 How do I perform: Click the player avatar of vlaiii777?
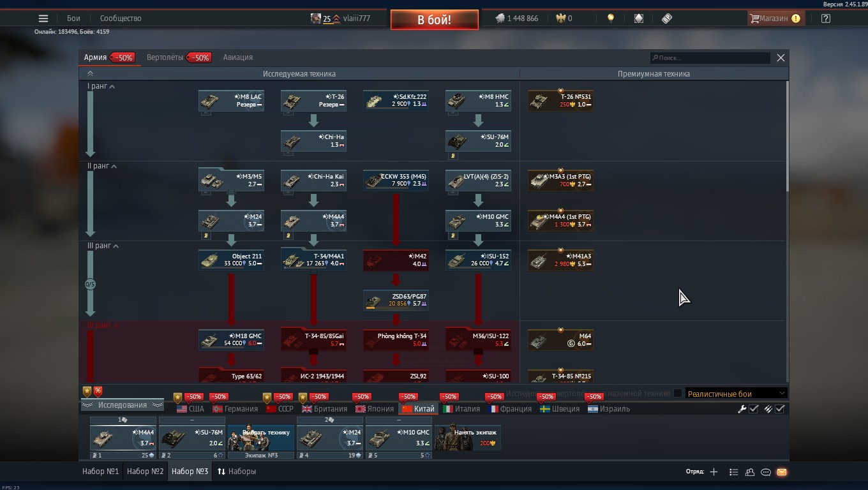[x=316, y=19]
